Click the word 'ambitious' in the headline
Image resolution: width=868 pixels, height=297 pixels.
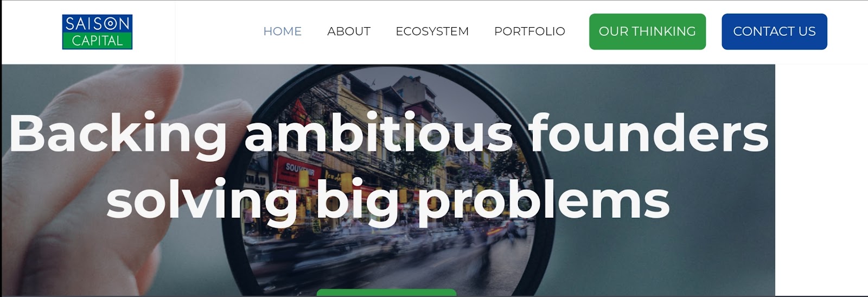[x=379, y=132]
